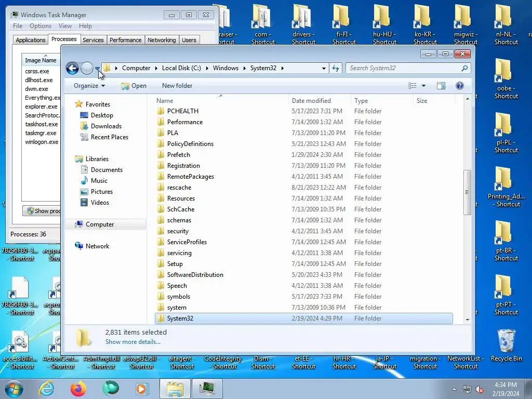Viewport: 532px width, 399px height.
Task: Open the recent locations history dropdown
Action: click(97, 69)
